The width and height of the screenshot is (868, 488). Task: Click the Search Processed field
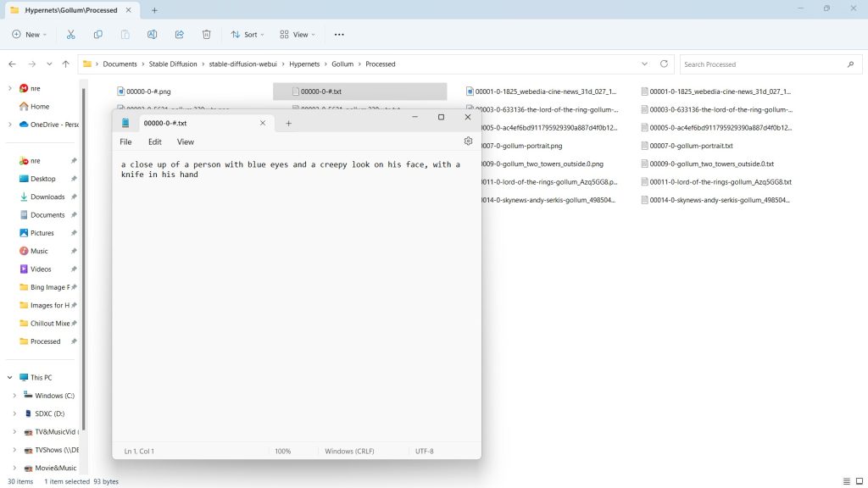(x=763, y=64)
